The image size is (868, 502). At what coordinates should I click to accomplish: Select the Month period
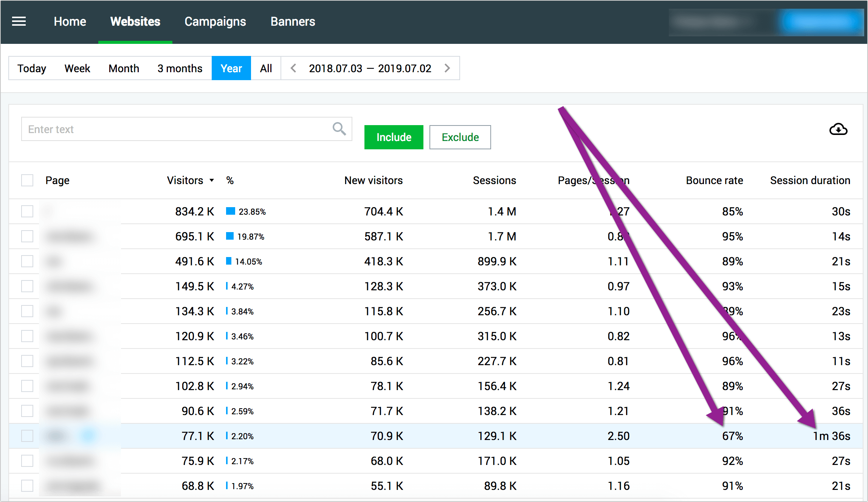point(124,68)
